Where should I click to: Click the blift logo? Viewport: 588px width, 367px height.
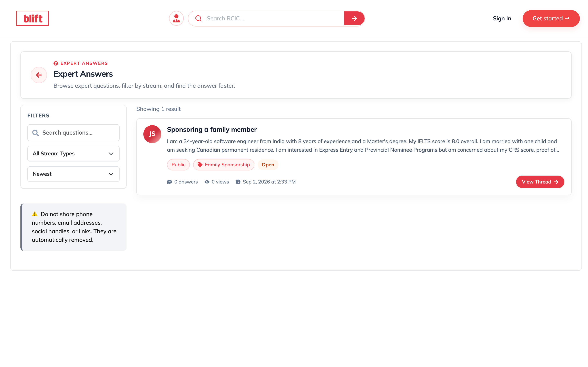click(32, 18)
